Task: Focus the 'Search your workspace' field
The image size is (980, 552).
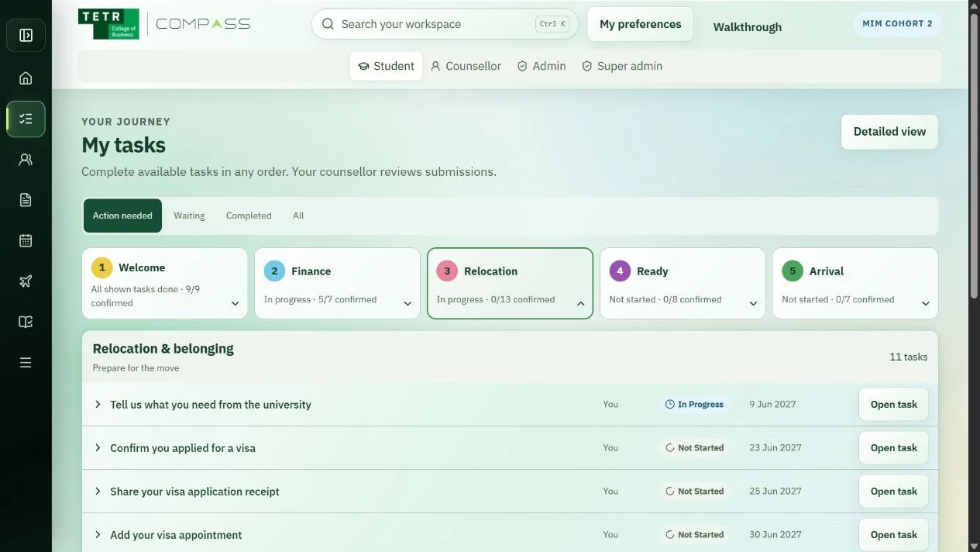Action: (x=445, y=24)
